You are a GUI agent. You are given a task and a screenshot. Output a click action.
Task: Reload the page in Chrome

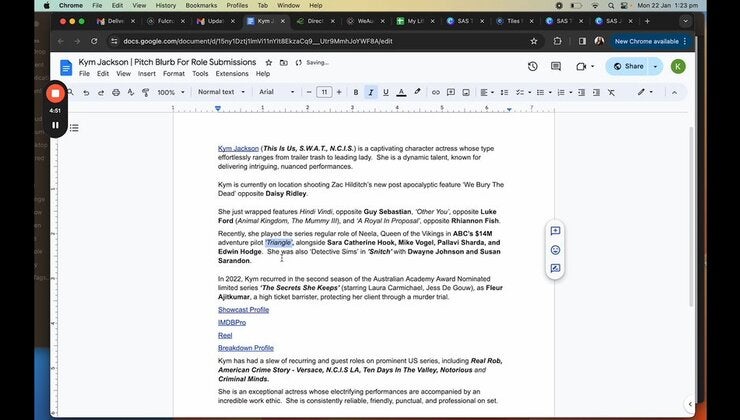click(x=94, y=42)
